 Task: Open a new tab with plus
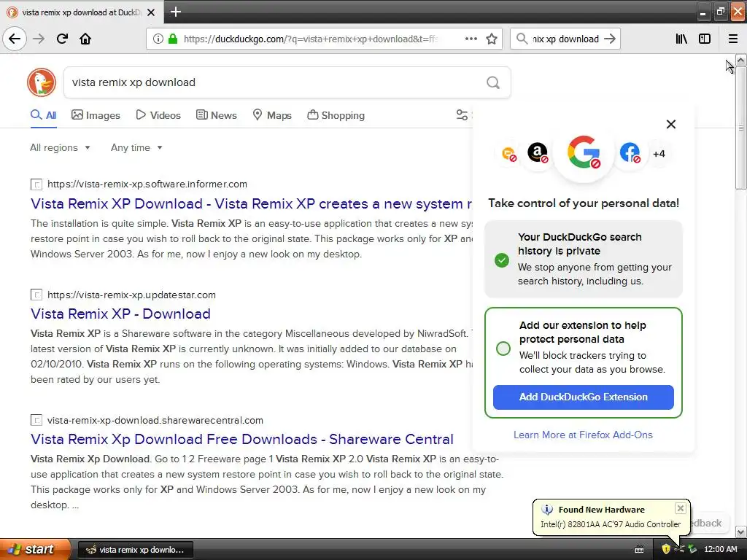click(175, 12)
